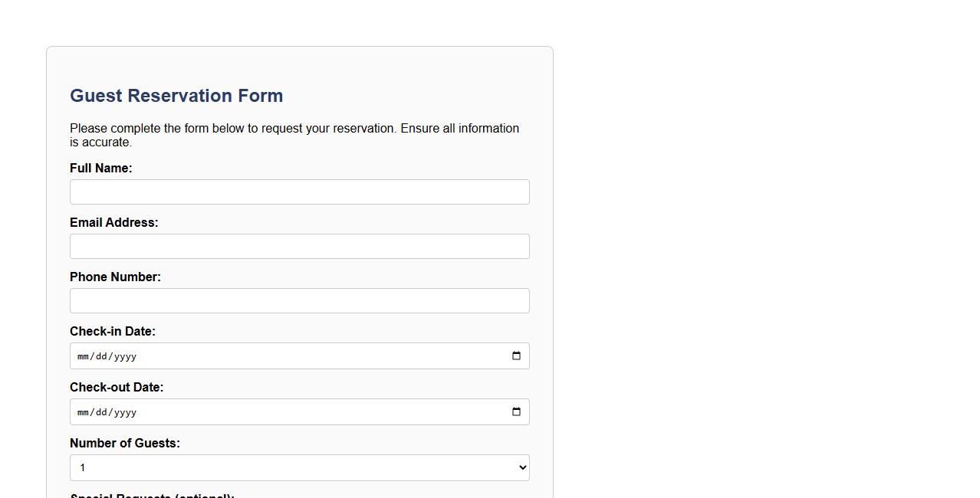Click the Full Name label
980x498 pixels.
click(100, 168)
